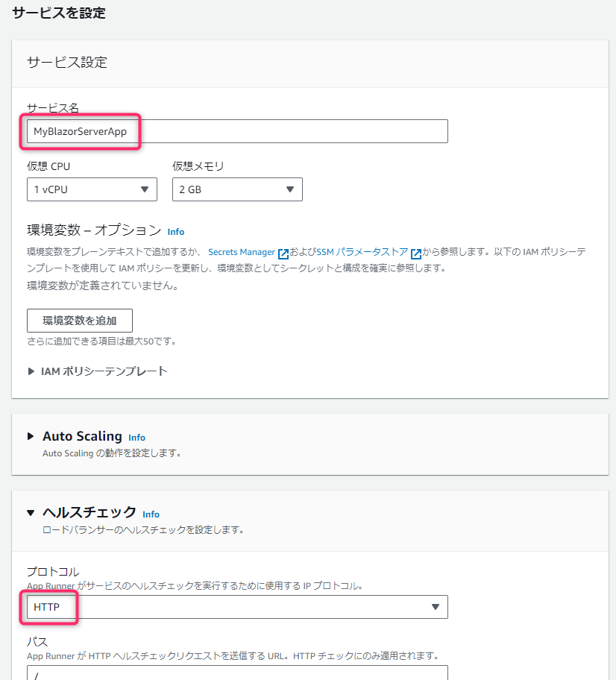Image resolution: width=616 pixels, height=680 pixels.
Task: Click the サービスを設定 page title
Action: tap(59, 13)
